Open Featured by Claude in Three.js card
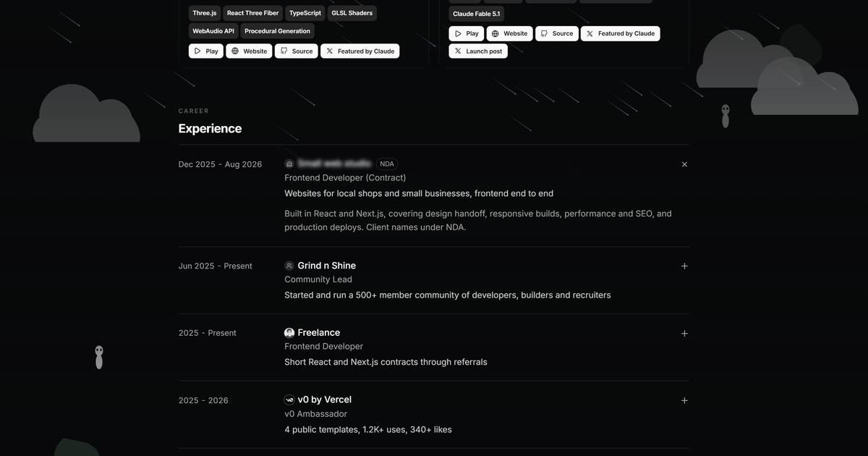 coord(360,51)
